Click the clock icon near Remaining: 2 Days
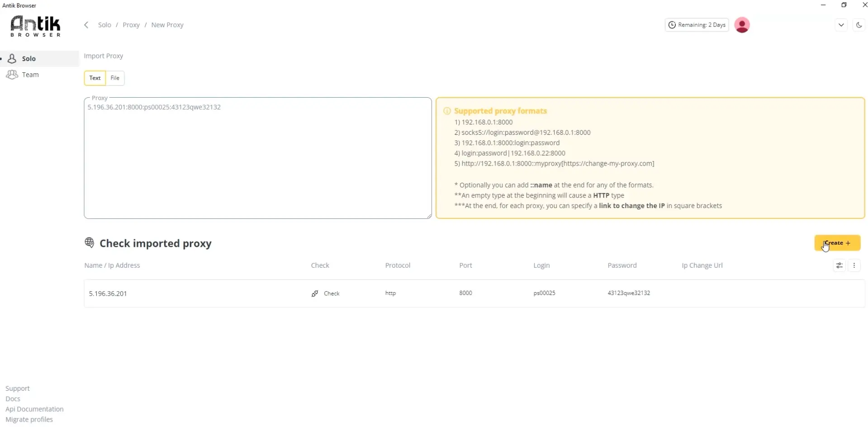The height and width of the screenshot is (427, 868). [672, 25]
